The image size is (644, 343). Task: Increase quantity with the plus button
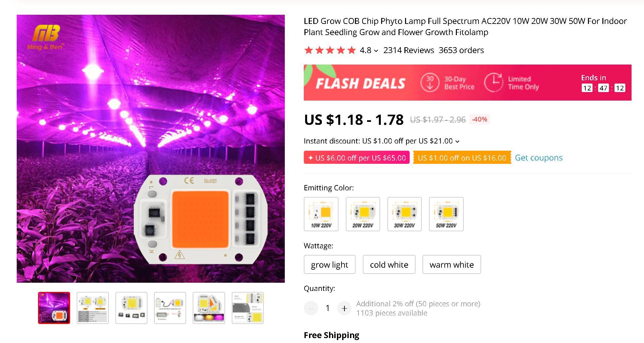[344, 308]
